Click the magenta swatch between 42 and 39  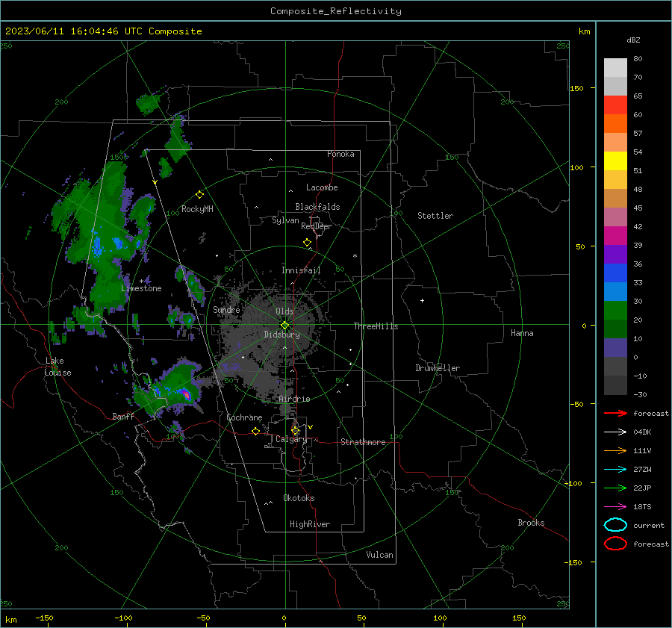click(615, 236)
